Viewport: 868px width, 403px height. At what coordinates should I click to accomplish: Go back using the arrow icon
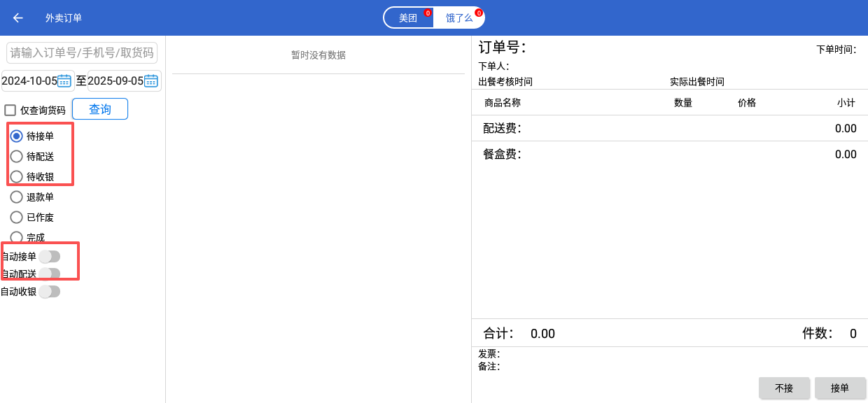click(18, 17)
